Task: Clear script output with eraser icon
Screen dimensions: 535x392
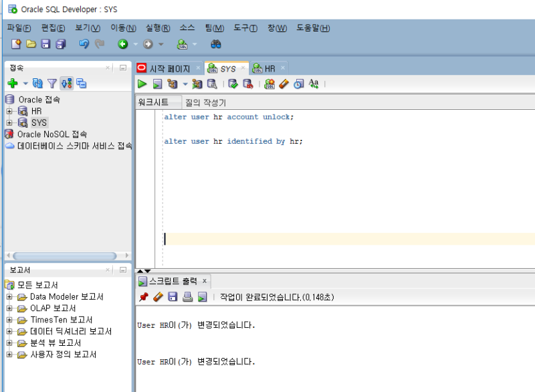Action: pos(158,297)
